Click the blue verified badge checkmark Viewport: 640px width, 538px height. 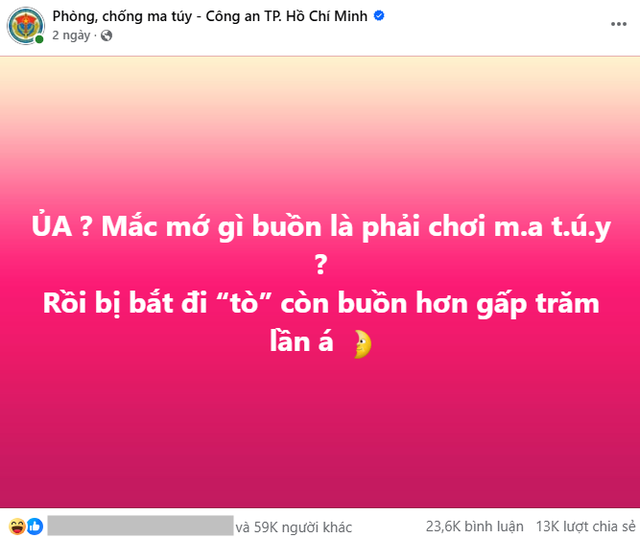click(379, 16)
